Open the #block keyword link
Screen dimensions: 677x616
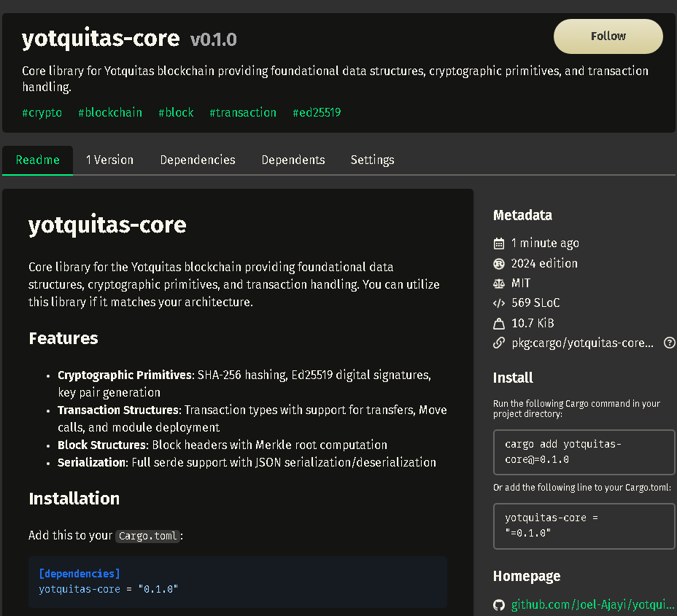point(176,112)
